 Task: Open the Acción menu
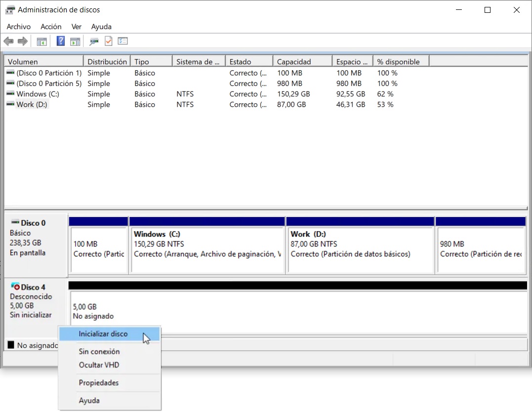pyautogui.click(x=51, y=27)
